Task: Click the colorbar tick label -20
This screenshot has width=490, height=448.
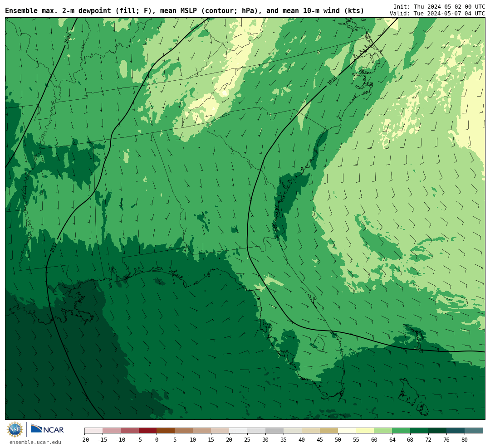Action: click(84, 440)
